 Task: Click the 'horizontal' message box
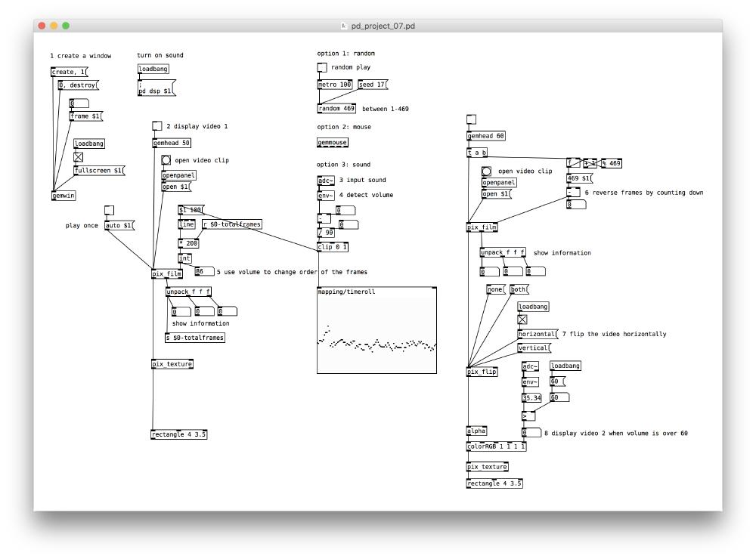(x=537, y=334)
